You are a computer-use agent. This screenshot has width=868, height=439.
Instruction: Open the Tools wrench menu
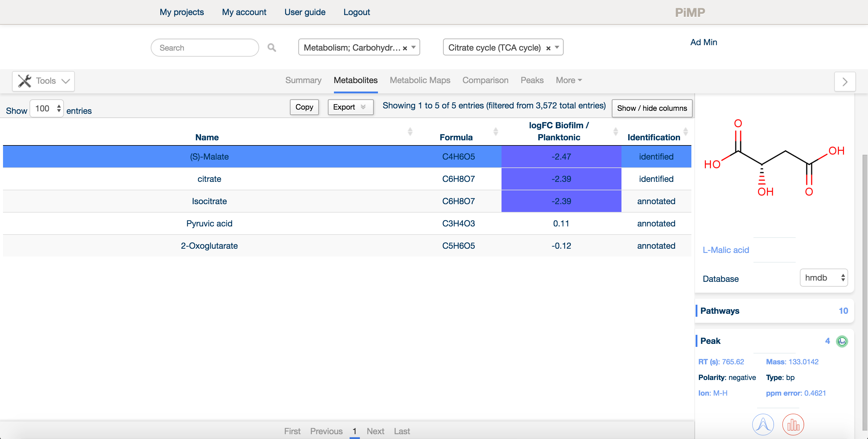point(43,81)
